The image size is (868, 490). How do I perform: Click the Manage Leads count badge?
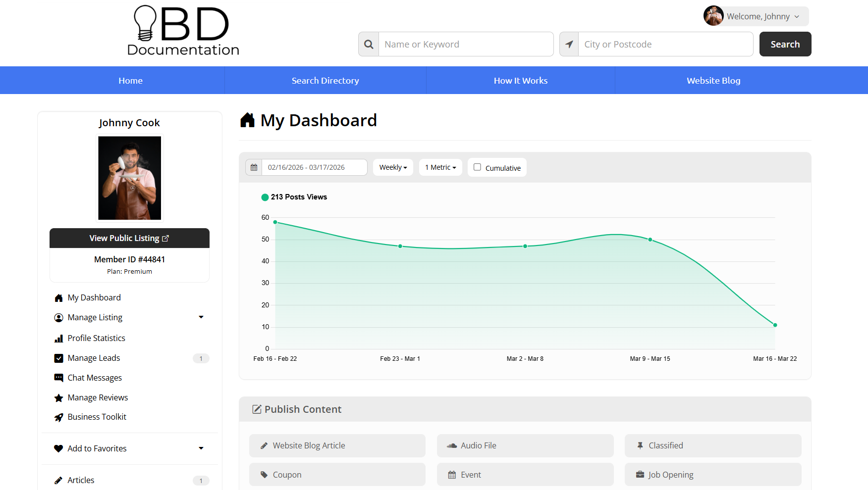pos(201,358)
